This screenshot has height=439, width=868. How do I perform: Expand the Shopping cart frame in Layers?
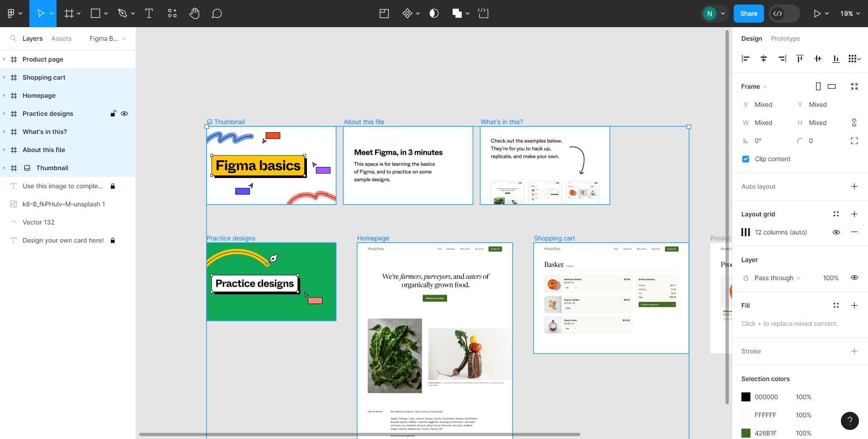coord(4,77)
